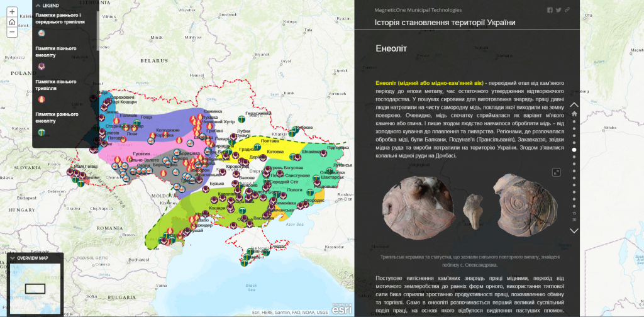Open the left Trypillian ceramic fragment image

point(418,208)
